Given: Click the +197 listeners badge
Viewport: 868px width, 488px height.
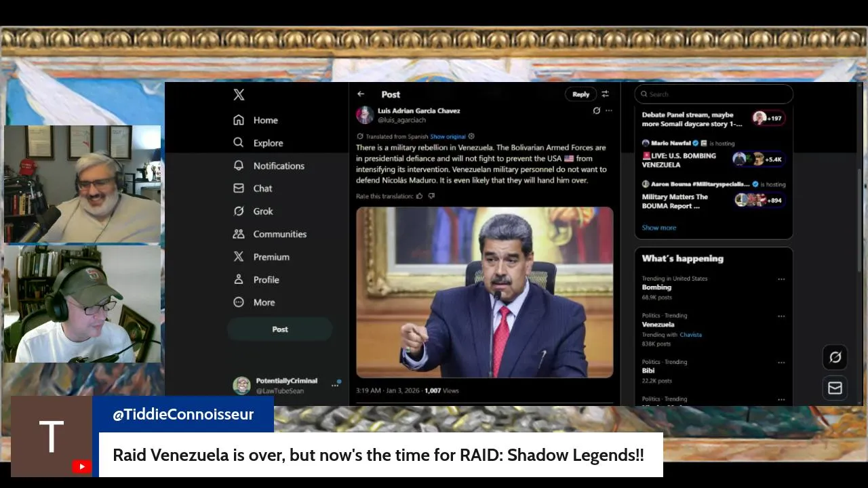Looking at the screenshot, I should coord(768,118).
